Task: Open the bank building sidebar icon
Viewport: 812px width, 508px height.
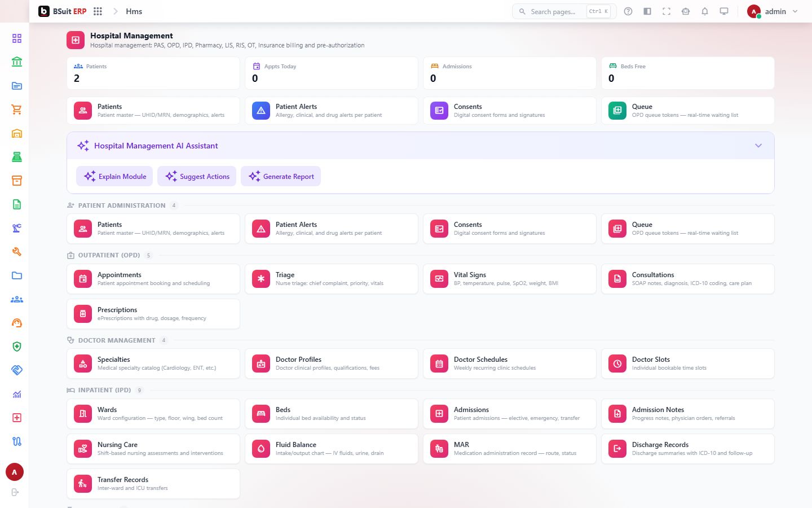Action: point(17,62)
